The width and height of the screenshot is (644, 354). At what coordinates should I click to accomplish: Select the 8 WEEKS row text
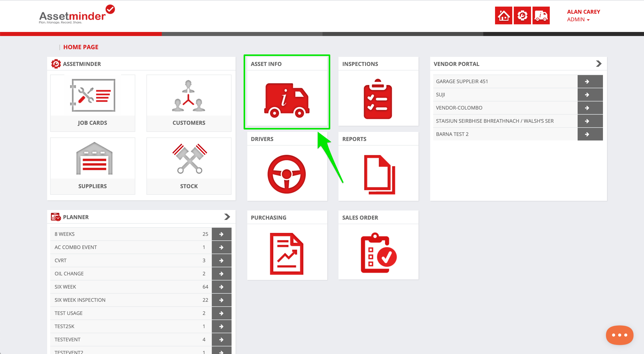(x=65, y=234)
